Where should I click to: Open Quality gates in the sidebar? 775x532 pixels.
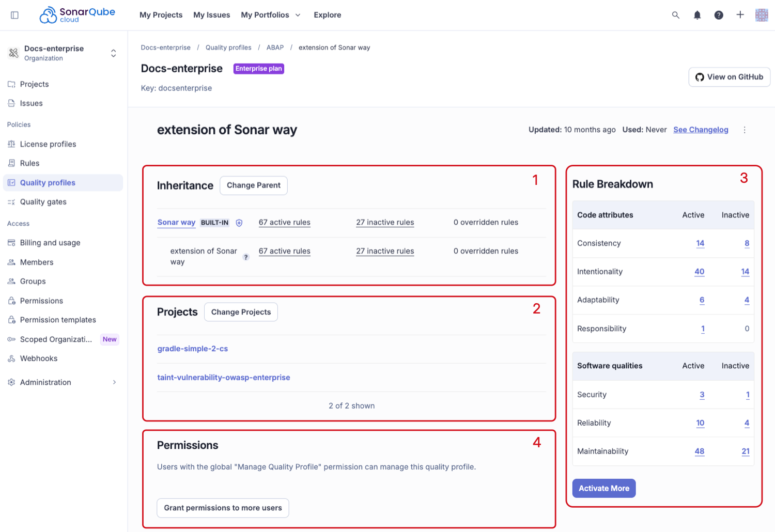43,202
